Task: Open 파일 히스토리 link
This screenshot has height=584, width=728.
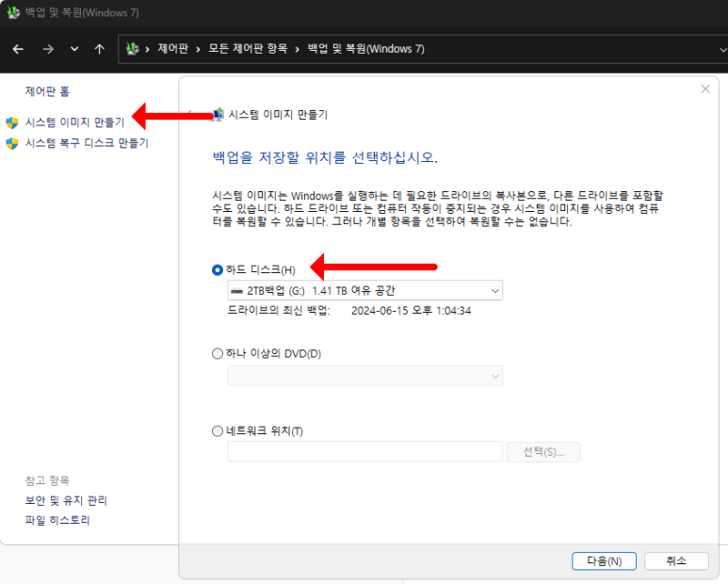Action: pyautogui.click(x=57, y=520)
